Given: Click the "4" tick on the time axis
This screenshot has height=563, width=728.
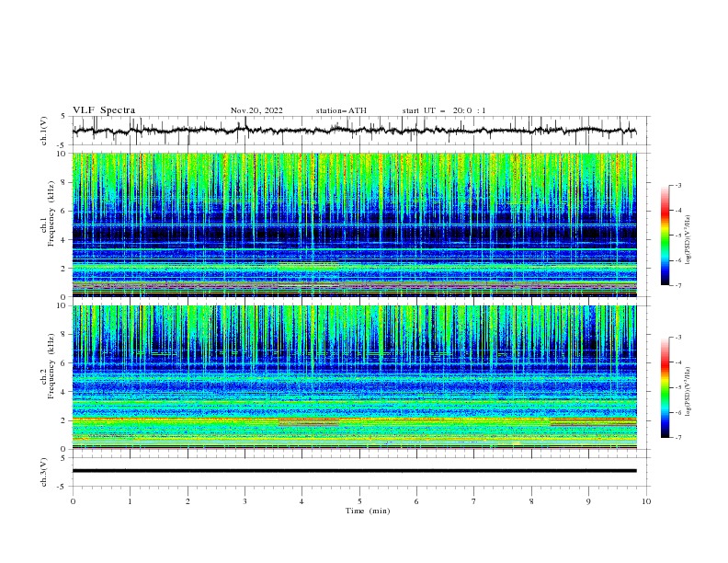Looking at the screenshot, I should tap(301, 501).
